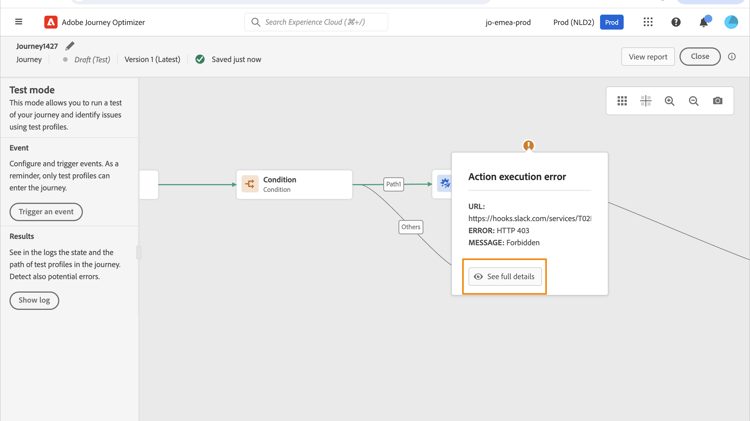This screenshot has height=421, width=750.
Task: Click See full details in error popup
Action: coord(505,277)
